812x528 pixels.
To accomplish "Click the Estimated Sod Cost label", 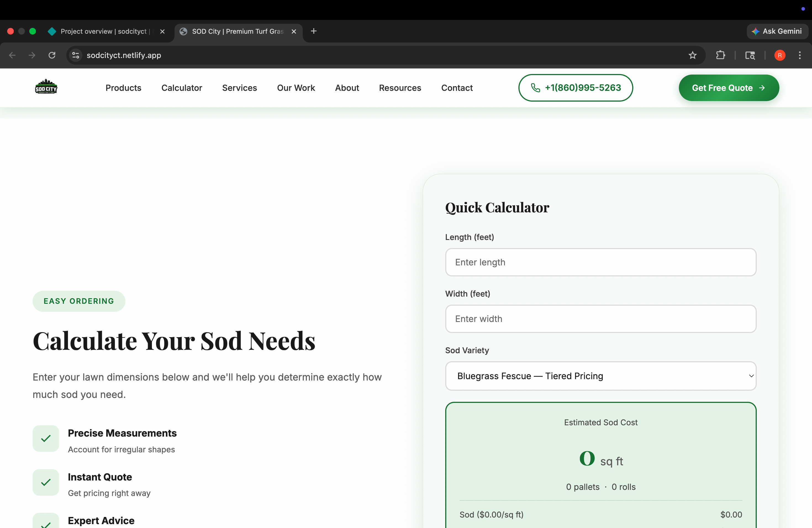I will (600, 422).
